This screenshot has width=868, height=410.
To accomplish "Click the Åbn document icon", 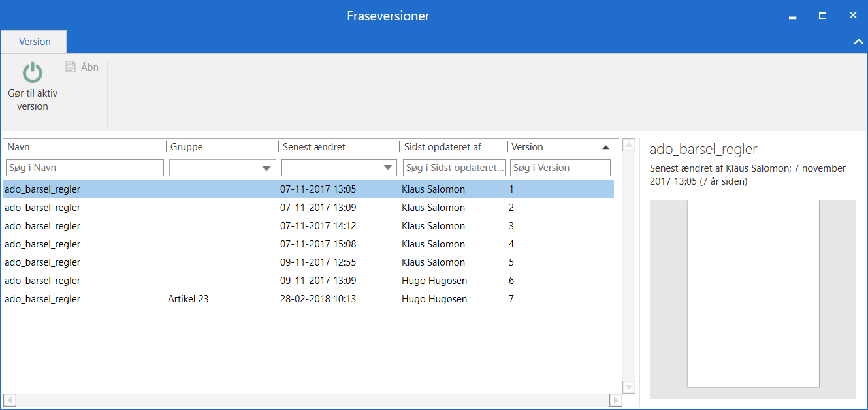I will pyautogui.click(x=71, y=67).
